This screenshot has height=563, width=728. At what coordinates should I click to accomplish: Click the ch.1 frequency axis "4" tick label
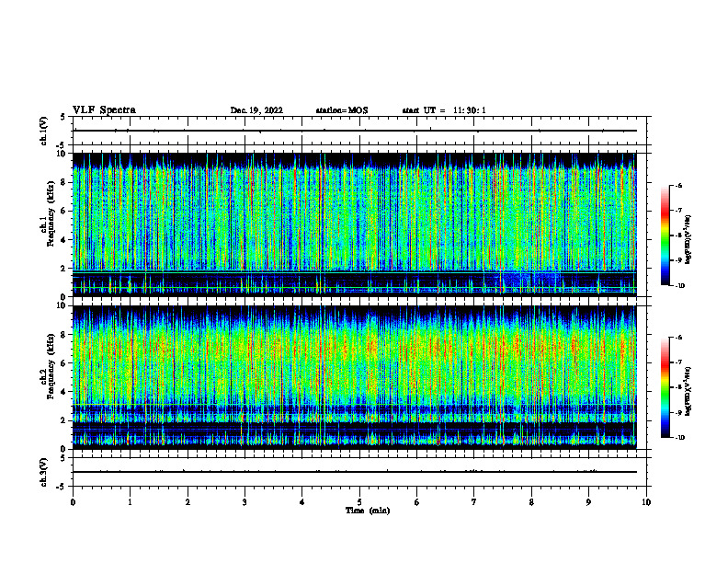pos(63,240)
